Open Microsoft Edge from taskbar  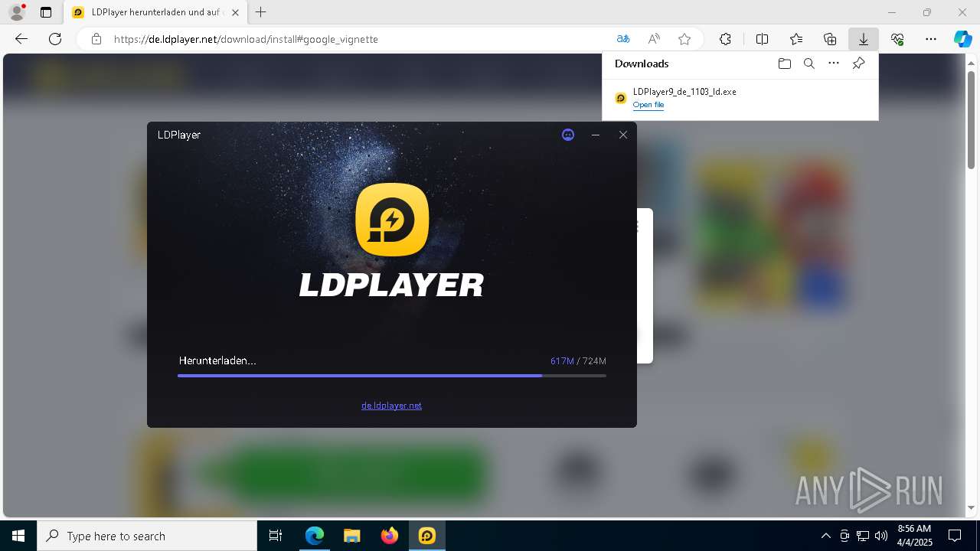click(315, 536)
